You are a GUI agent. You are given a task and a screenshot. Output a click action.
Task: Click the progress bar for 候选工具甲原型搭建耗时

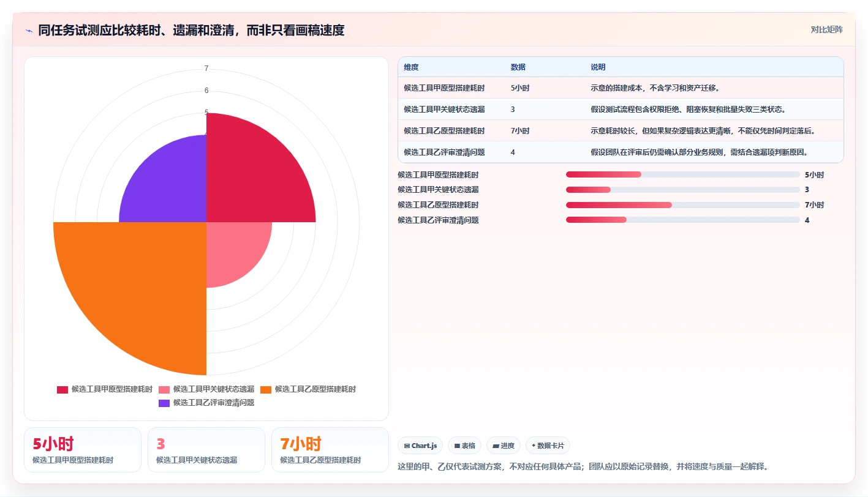[683, 174]
